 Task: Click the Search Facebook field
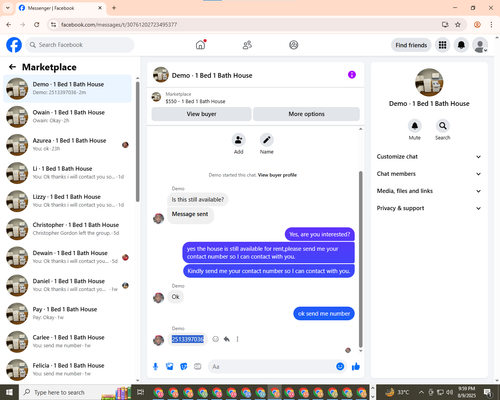[x=80, y=45]
